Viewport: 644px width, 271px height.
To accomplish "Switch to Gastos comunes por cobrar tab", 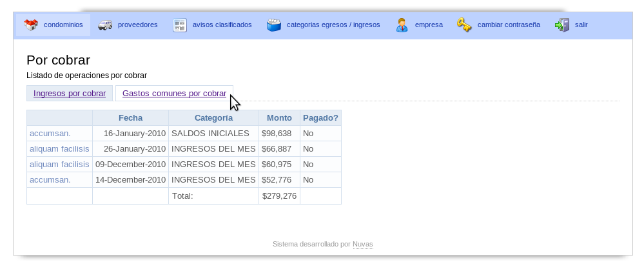I will [x=174, y=94].
